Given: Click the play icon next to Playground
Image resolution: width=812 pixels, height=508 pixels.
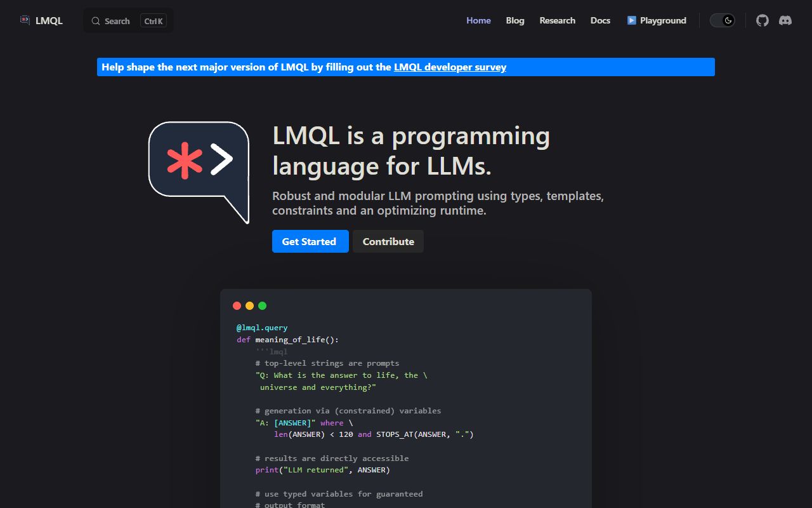Looking at the screenshot, I should point(631,20).
